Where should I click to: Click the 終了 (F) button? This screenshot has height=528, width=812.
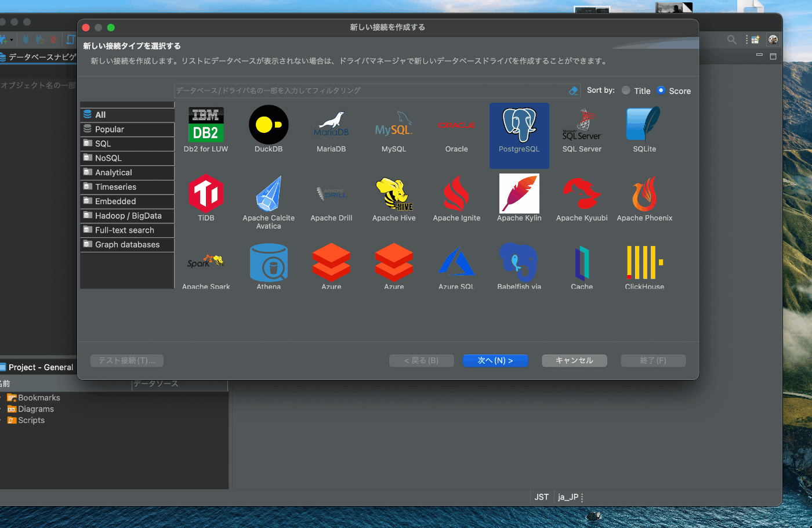[653, 360]
